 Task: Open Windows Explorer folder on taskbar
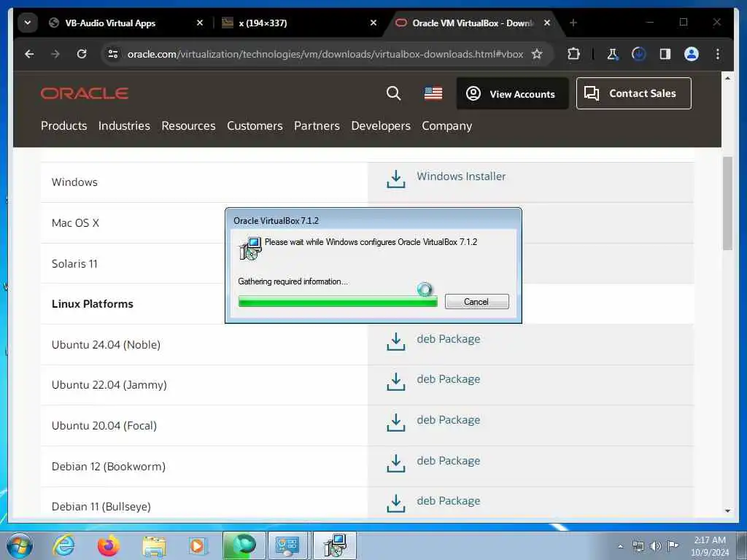click(154, 545)
